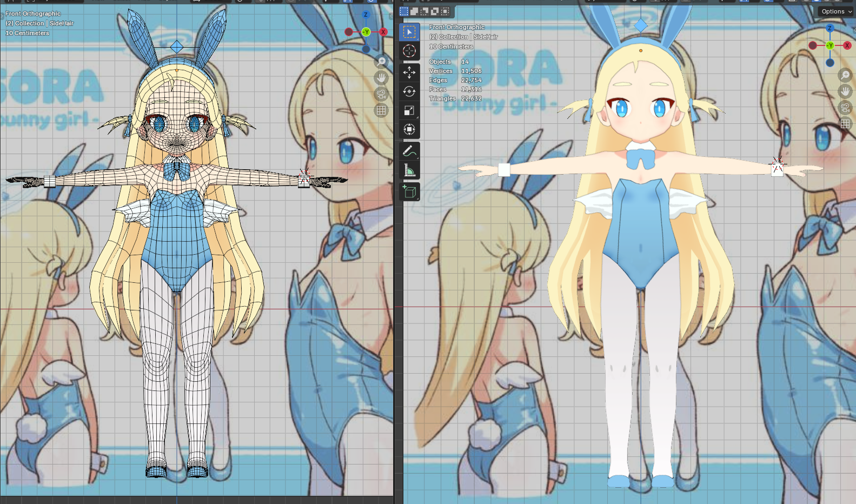
Task: Click the negative Z dot on right gizmo
Action: 830,63
